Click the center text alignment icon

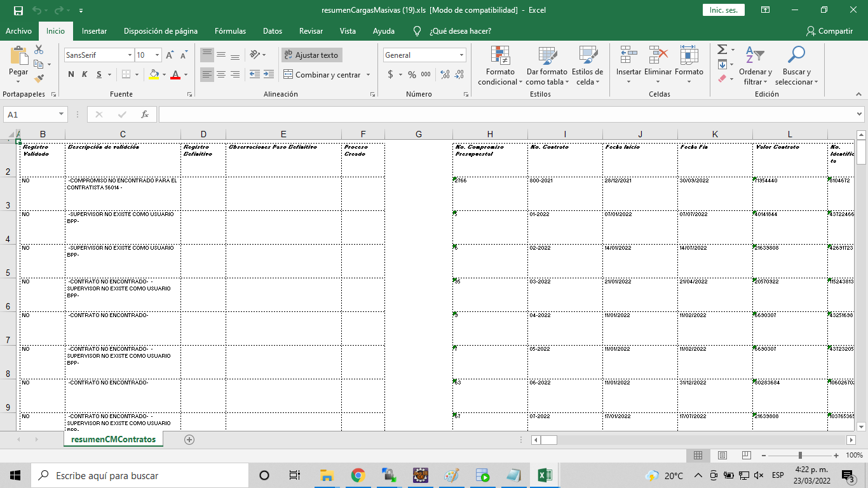pos(221,74)
